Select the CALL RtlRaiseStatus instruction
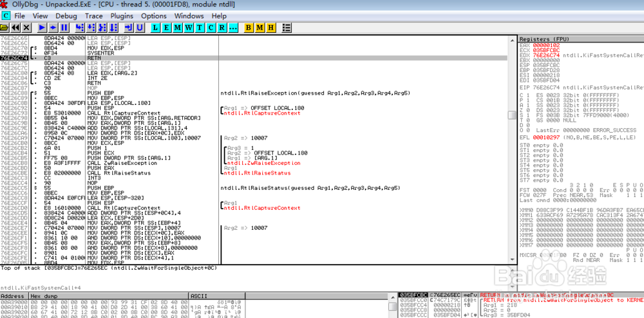The height and width of the screenshot is (318, 644). pyautogui.click(x=253, y=173)
